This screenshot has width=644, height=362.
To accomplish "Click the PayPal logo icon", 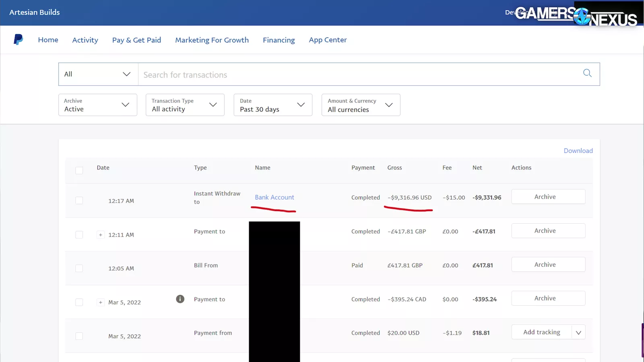I will click(x=18, y=39).
